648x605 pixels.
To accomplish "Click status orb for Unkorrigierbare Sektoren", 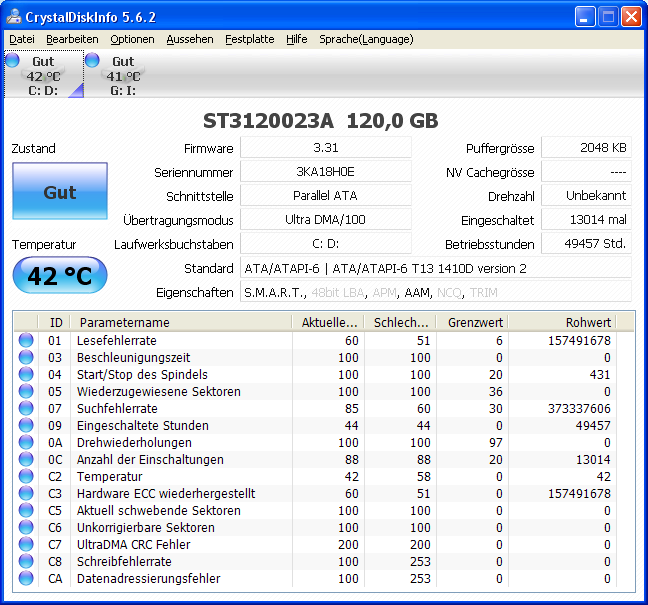I will point(26,527).
